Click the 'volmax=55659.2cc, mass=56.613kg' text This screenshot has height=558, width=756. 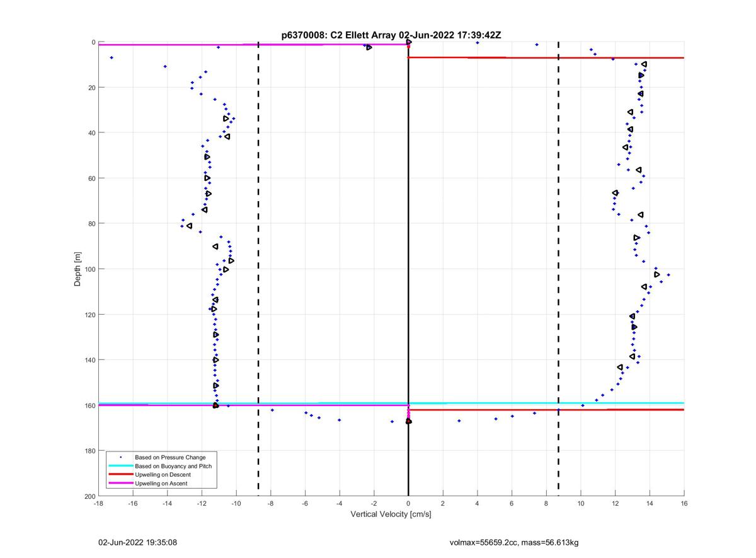514,542
